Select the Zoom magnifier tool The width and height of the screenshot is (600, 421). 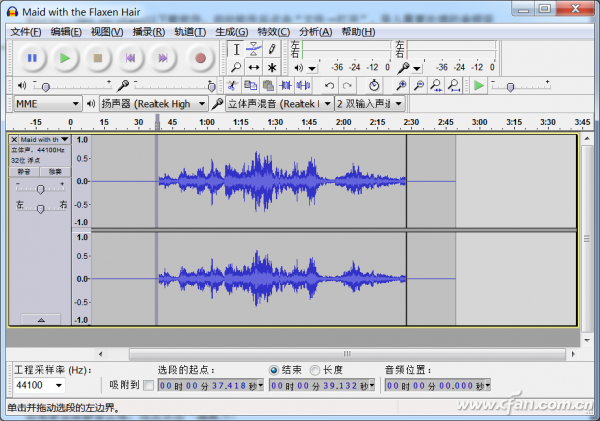pos(236,67)
